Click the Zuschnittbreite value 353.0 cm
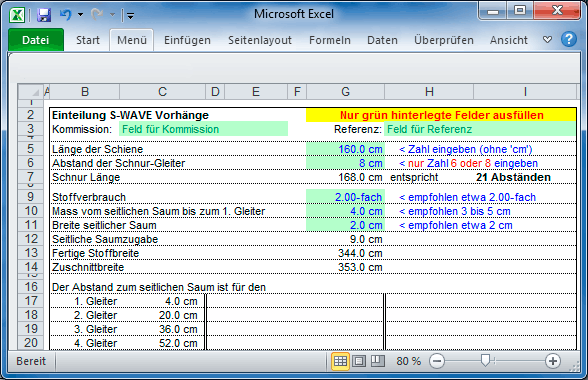The width and height of the screenshot is (588, 380). click(360, 267)
